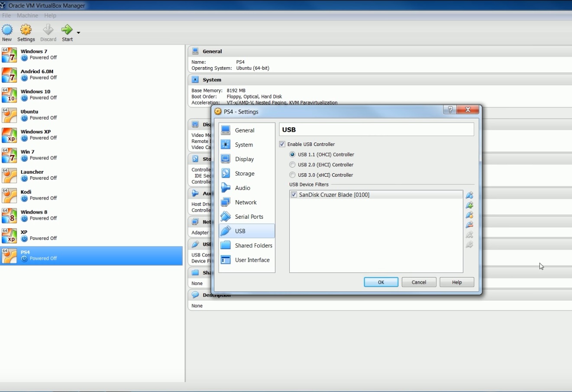Select the XP virtual machine
572x392 pixels.
coord(91,235)
